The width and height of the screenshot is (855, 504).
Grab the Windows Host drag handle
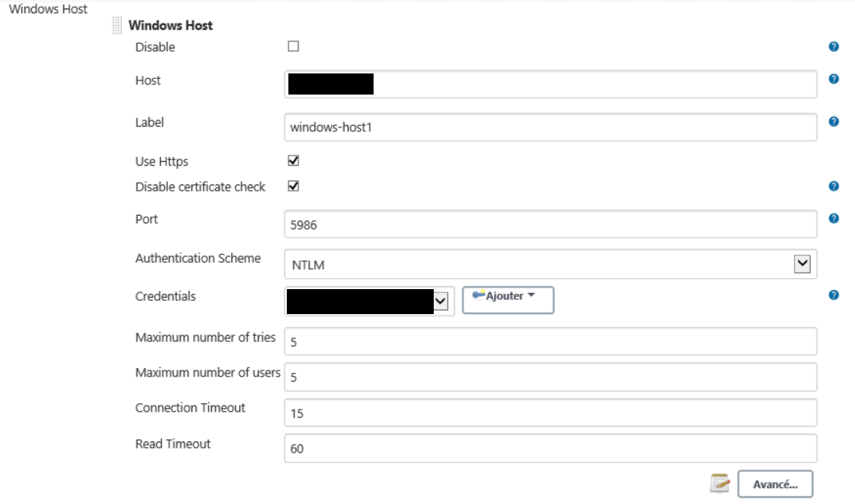tap(118, 26)
